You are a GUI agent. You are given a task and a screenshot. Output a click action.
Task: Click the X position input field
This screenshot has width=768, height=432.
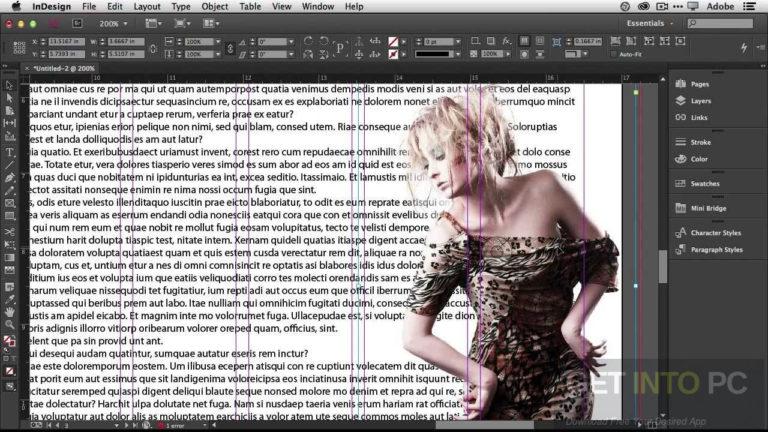coord(66,42)
